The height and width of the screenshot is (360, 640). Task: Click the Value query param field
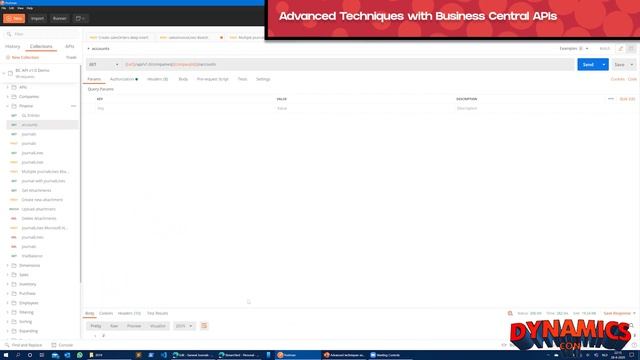364,109
